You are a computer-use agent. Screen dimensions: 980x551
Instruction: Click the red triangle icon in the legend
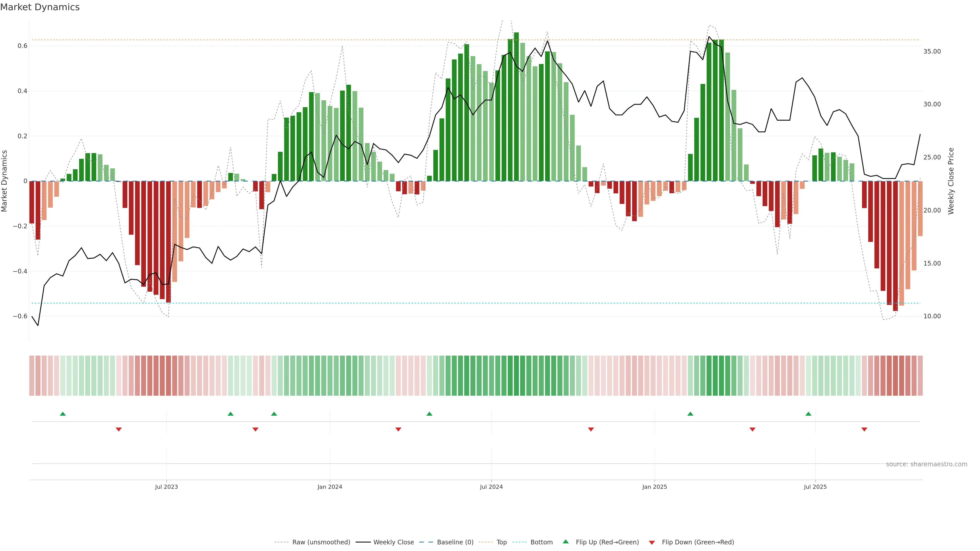(x=652, y=543)
